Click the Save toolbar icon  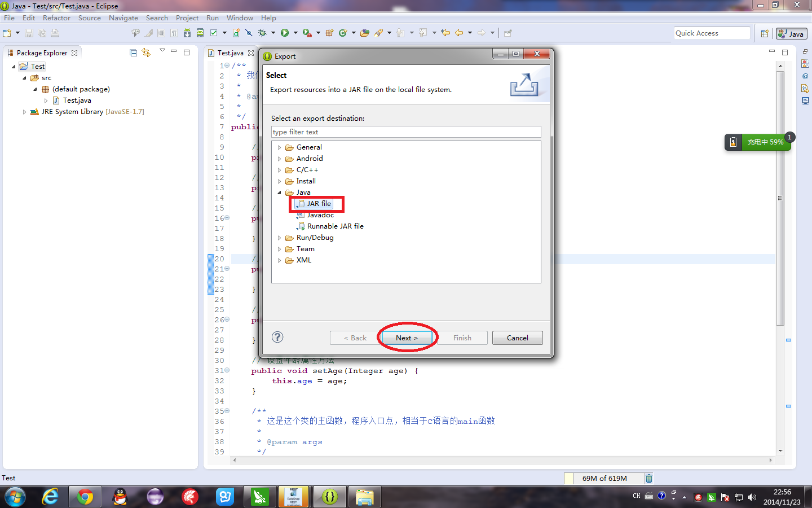[29, 33]
